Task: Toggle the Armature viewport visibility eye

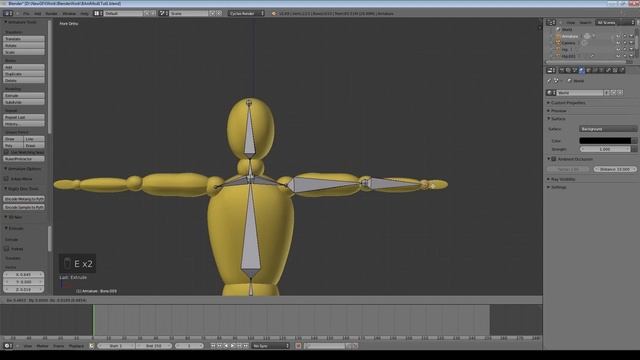Action: point(618,36)
